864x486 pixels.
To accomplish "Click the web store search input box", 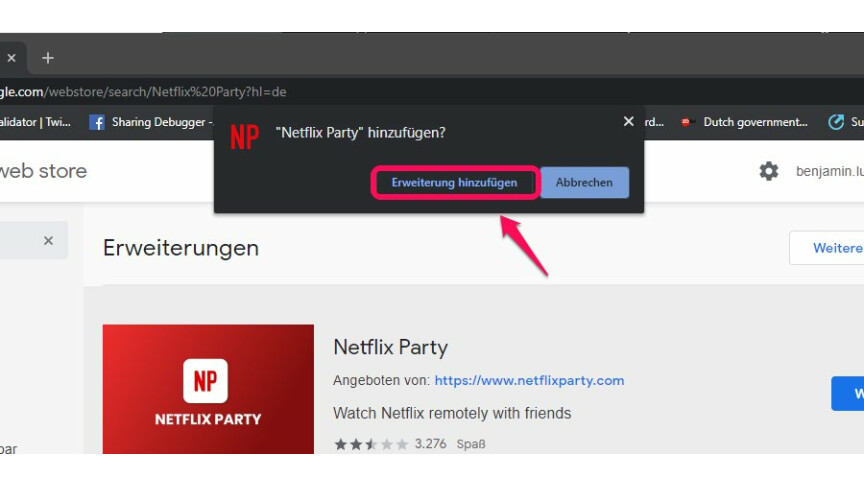I will pyautogui.click(x=20, y=241).
